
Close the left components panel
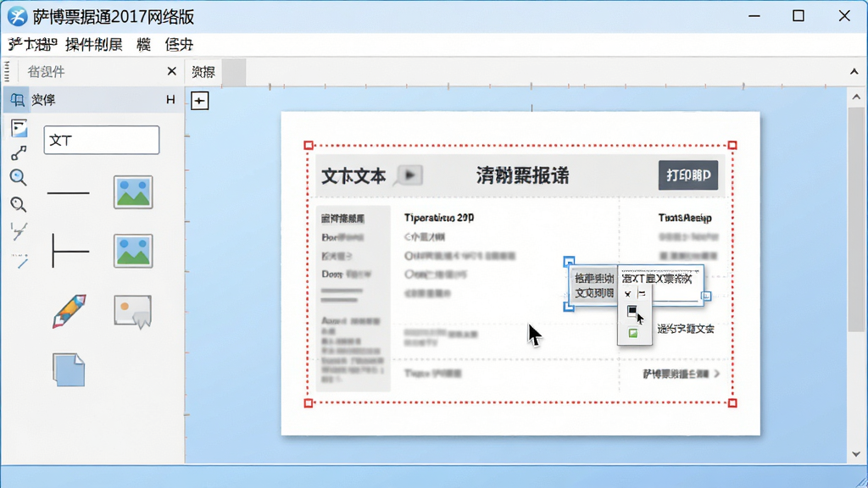pyautogui.click(x=171, y=71)
